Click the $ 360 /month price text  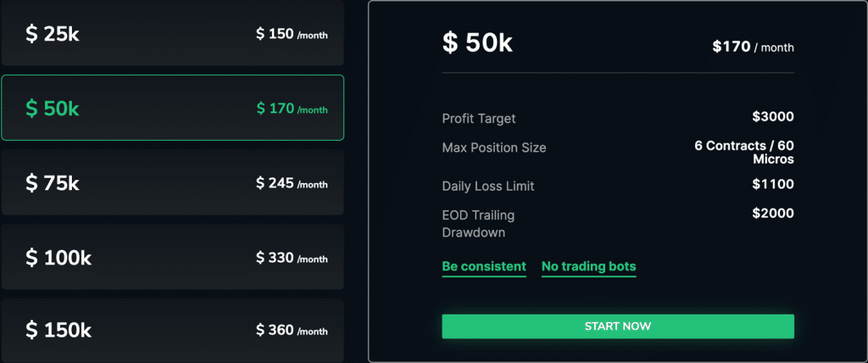coord(292,330)
